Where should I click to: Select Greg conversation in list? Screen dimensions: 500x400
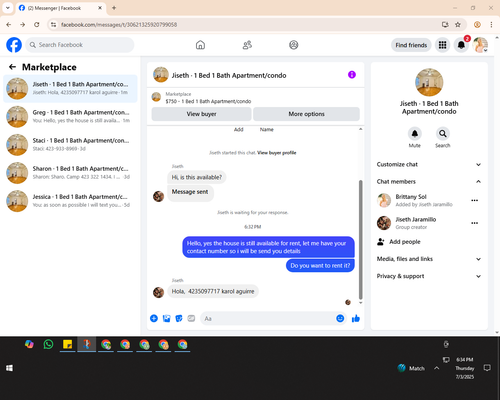click(x=70, y=117)
